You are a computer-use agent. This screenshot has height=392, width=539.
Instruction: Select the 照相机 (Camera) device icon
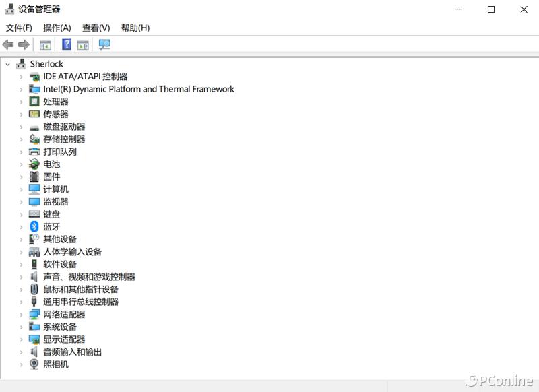click(x=34, y=364)
